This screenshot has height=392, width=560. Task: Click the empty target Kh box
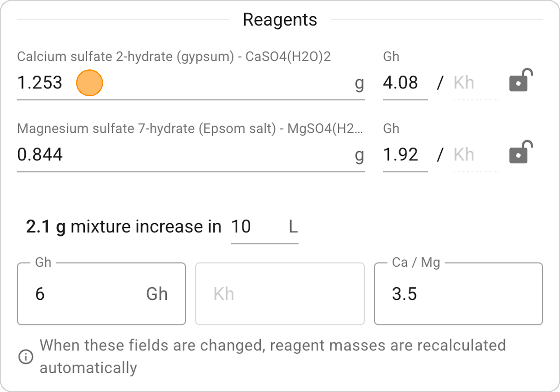click(280, 294)
